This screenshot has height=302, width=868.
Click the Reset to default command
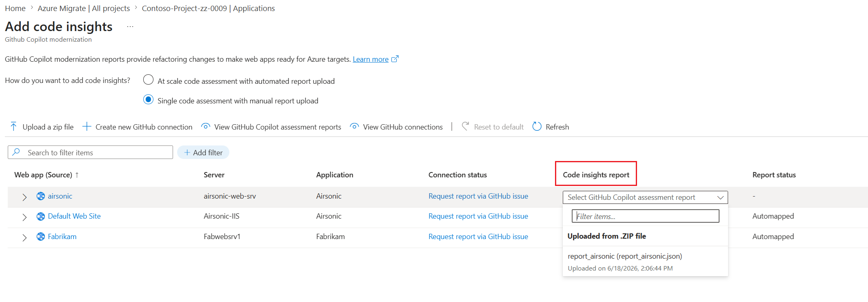click(x=493, y=127)
